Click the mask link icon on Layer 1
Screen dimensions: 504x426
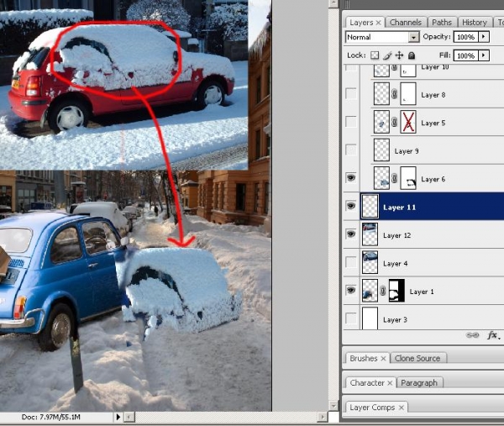383,291
